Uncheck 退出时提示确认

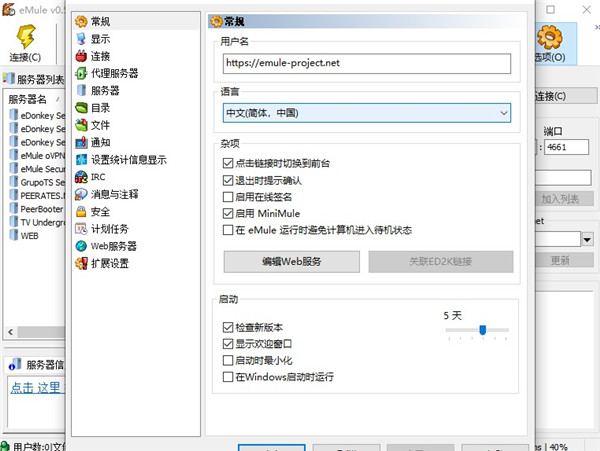(228, 180)
